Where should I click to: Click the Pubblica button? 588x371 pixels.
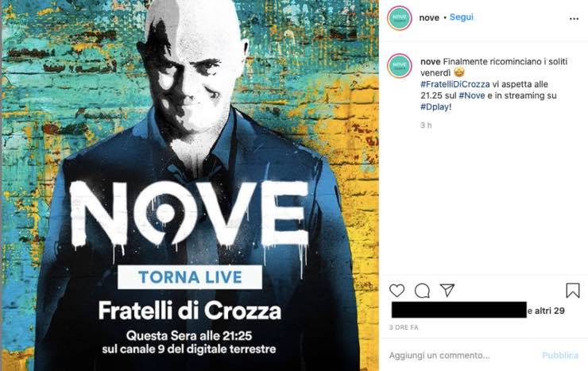560,355
